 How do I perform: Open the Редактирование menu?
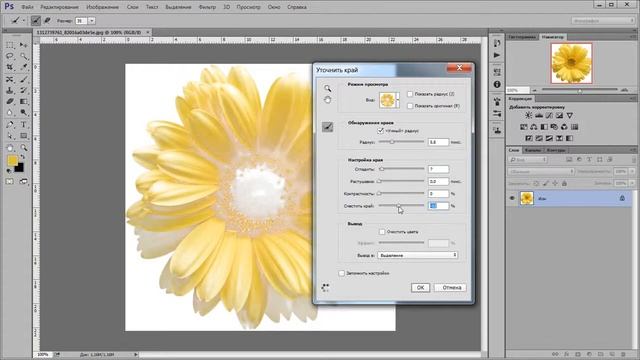coord(59,7)
